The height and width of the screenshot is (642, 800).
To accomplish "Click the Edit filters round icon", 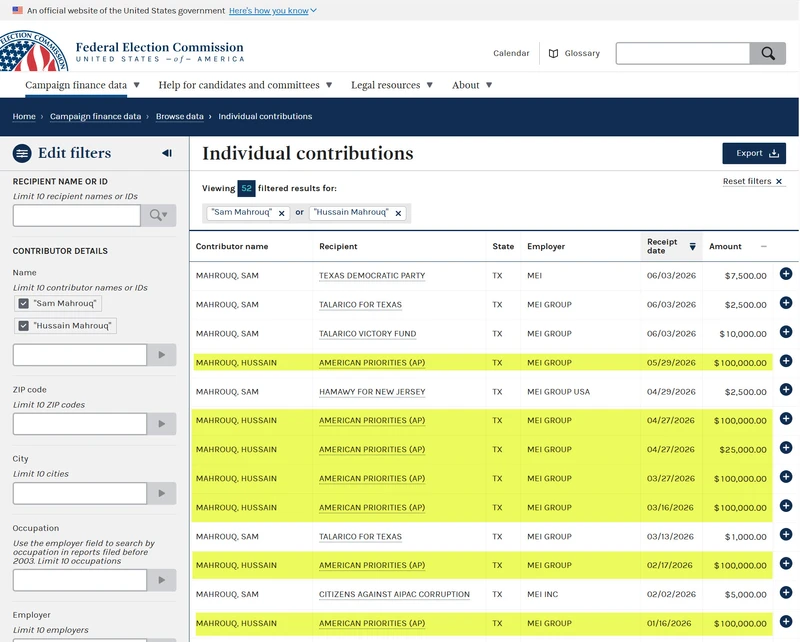I will click(x=22, y=153).
